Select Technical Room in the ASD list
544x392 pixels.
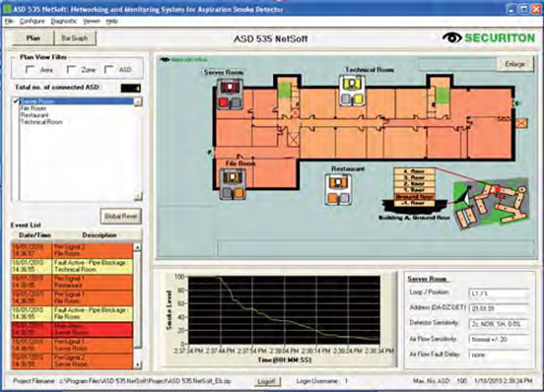pyautogui.click(x=41, y=122)
